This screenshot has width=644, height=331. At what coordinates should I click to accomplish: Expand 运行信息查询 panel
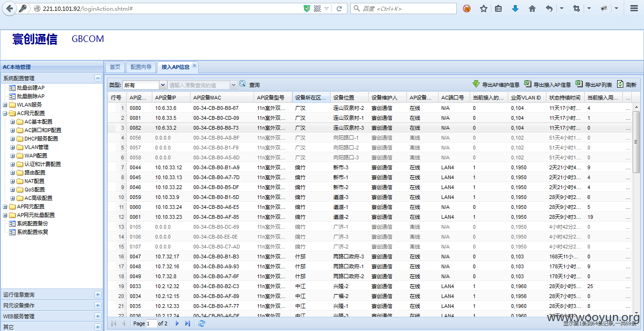(x=98, y=295)
